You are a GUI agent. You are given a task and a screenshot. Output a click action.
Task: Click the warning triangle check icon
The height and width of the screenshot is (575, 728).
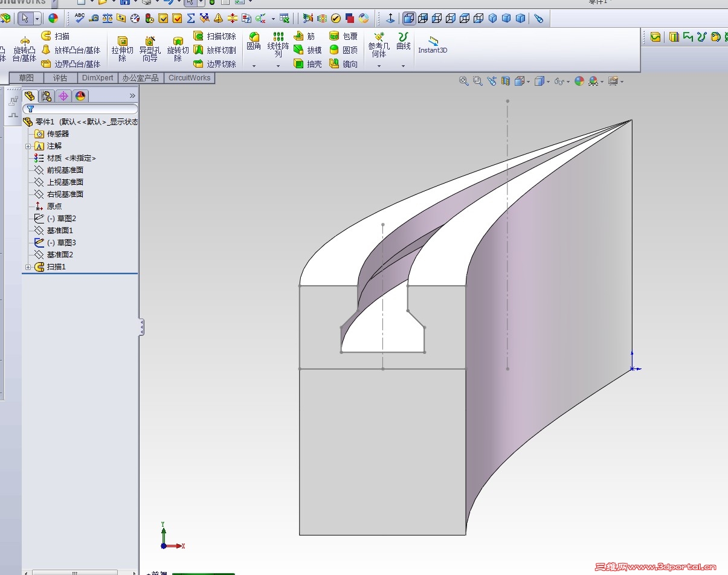(218, 18)
